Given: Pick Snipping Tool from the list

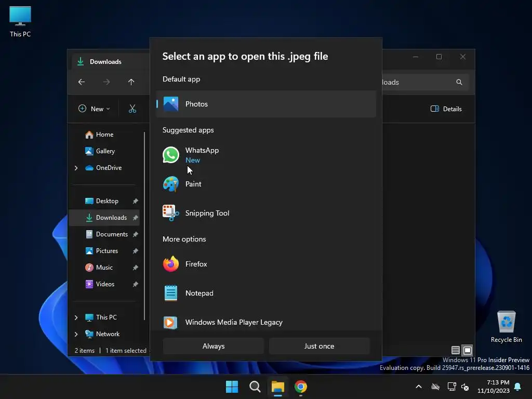Looking at the screenshot, I should [x=266, y=213].
